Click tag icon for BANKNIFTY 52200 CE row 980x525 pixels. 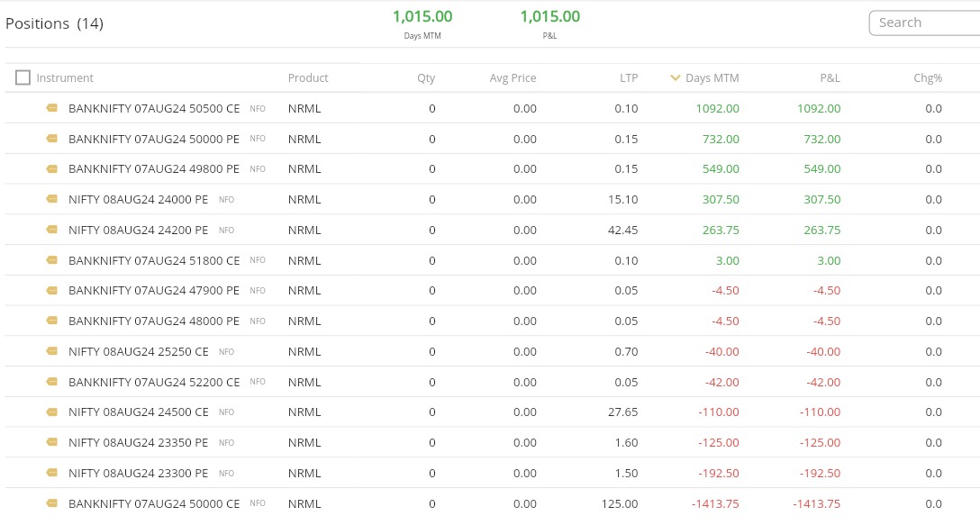52,382
